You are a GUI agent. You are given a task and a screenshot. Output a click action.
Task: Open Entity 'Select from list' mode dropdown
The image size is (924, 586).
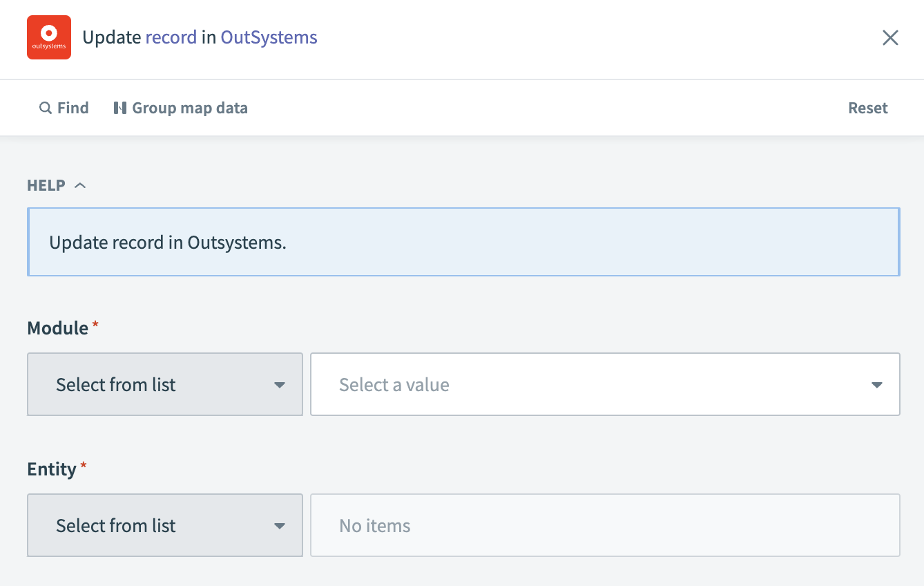164,525
